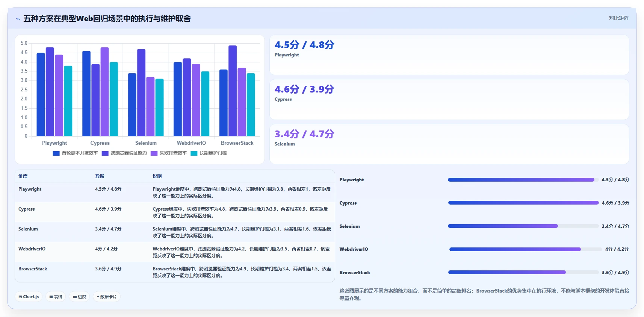Click the small icon before the dashboard title
644x317 pixels.
[18, 19]
